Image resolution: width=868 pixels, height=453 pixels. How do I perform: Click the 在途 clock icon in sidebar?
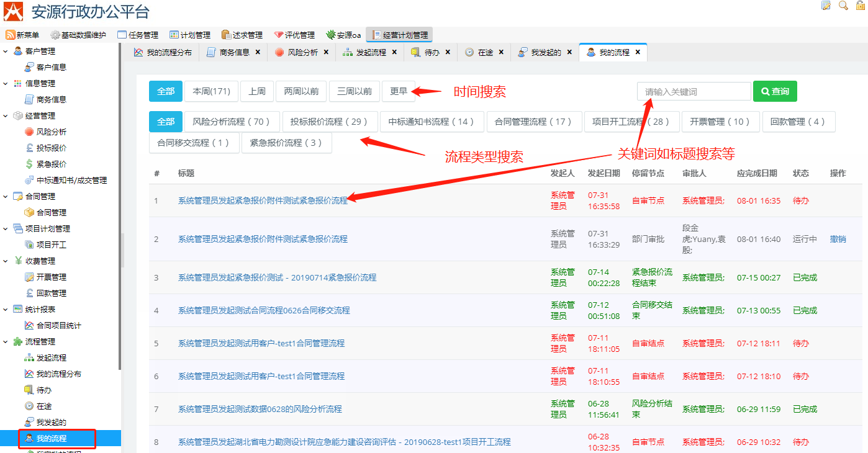[29, 406]
